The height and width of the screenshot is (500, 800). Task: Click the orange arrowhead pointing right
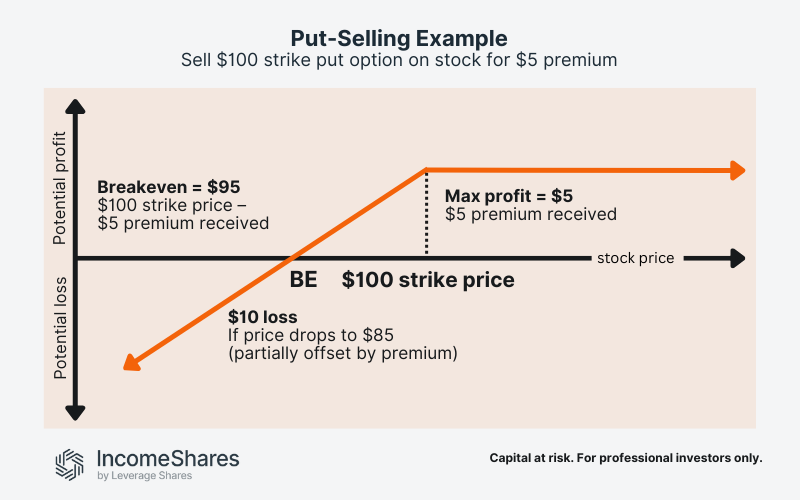[x=737, y=170]
